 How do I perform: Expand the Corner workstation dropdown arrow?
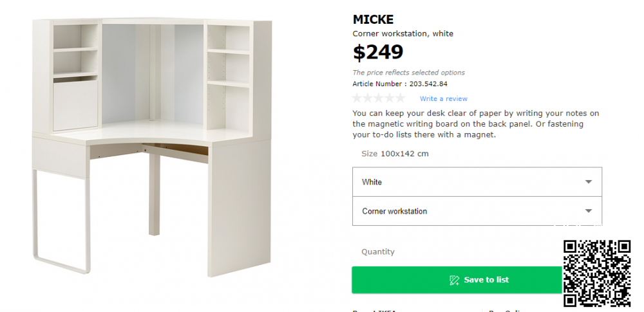[588, 211]
